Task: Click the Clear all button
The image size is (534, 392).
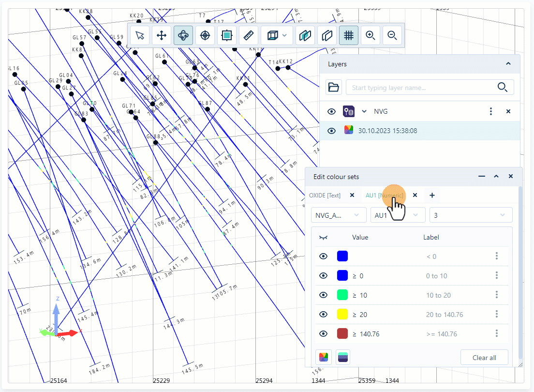Action: (x=484, y=357)
